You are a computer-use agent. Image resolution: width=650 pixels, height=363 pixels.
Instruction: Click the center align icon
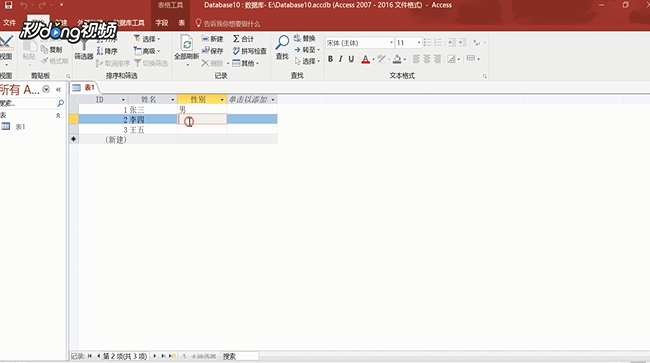point(427,59)
